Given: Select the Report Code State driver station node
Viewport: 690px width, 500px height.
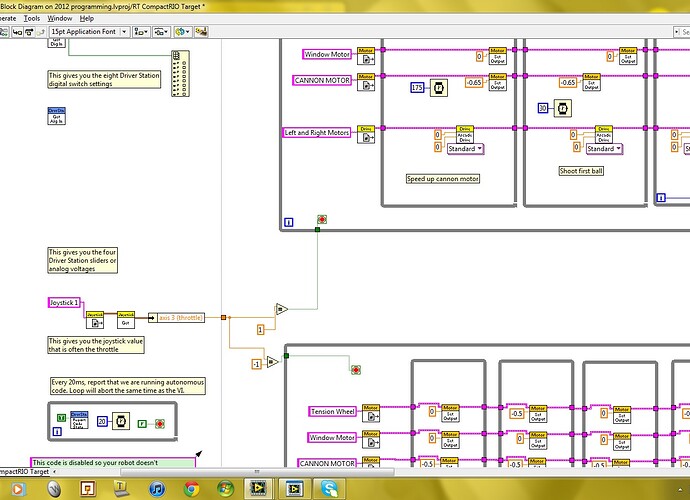Looking at the screenshot, I should pos(79,420).
